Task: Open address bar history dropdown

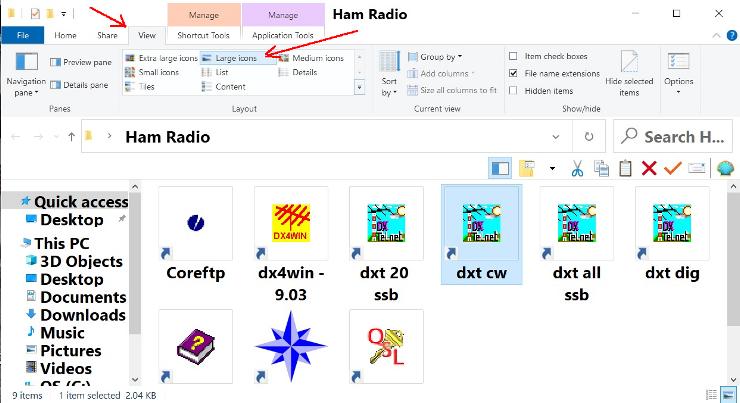Action: pos(555,137)
